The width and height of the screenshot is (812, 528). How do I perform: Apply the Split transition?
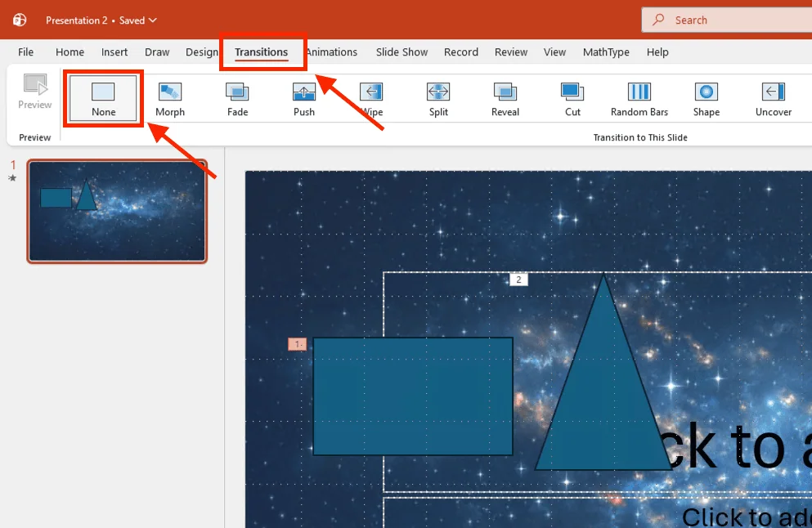(438, 100)
